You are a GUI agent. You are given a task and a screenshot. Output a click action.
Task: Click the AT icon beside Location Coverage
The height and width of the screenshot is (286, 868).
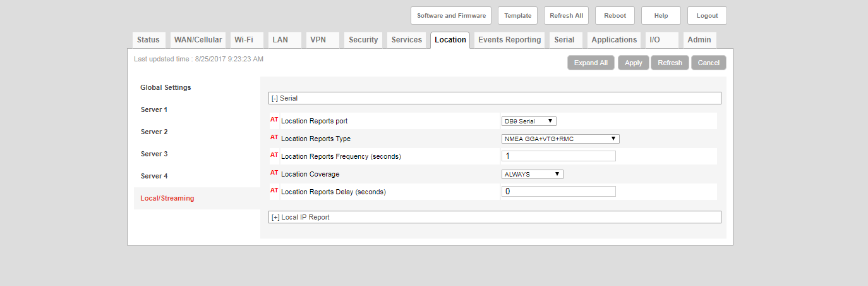click(274, 173)
